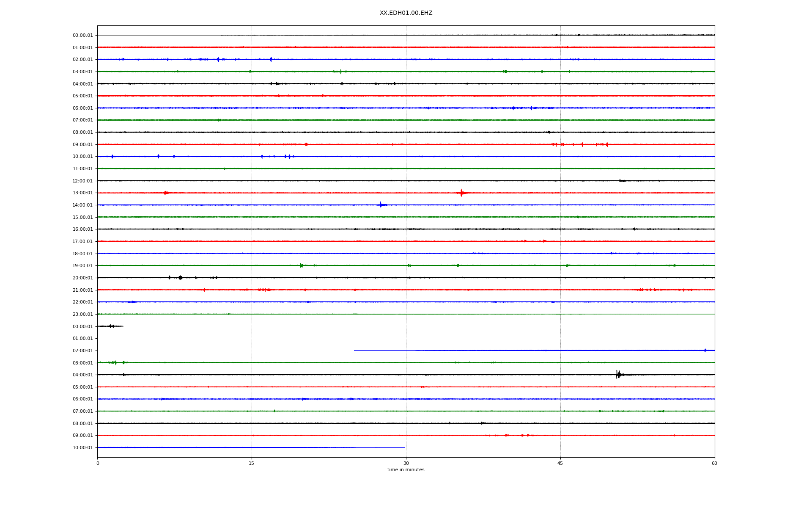Click the black spike cluster on 20:00:01 trace
The image size is (812, 508).
click(x=180, y=278)
